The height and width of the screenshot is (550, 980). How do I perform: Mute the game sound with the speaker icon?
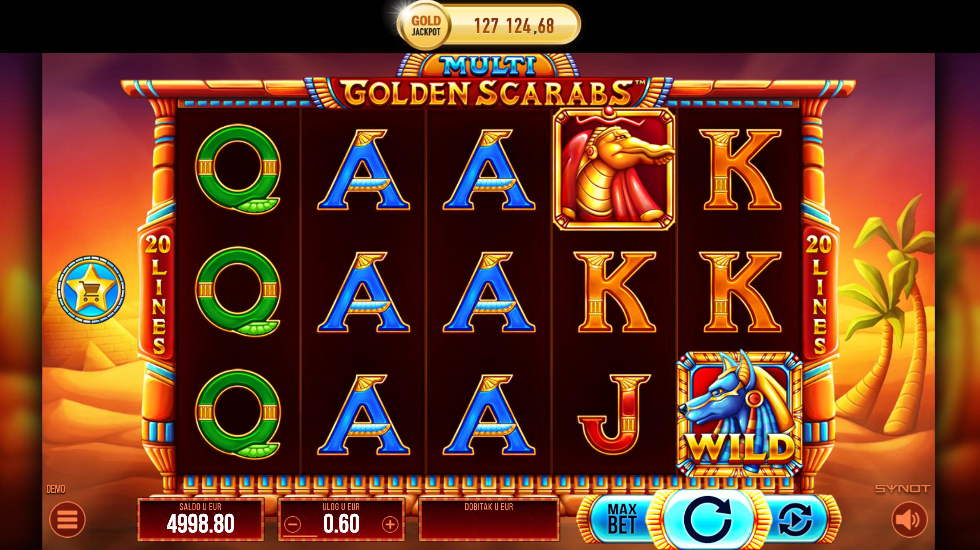click(909, 519)
